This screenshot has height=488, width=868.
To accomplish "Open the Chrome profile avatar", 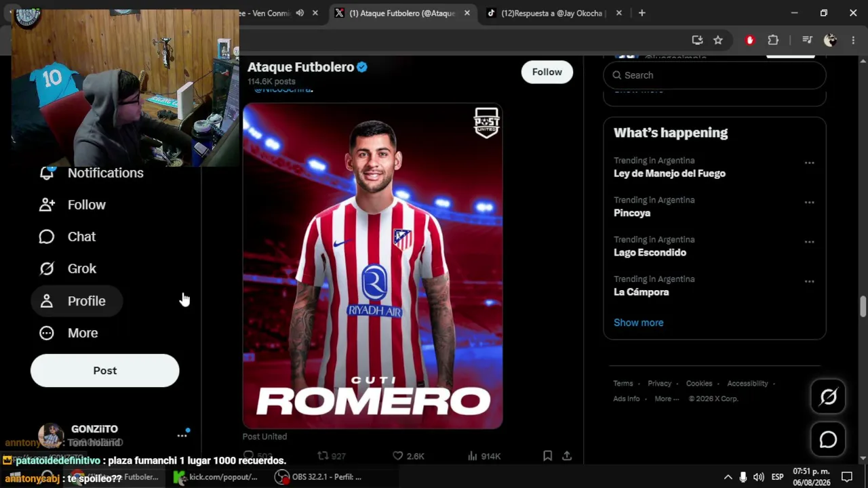I will (x=830, y=40).
